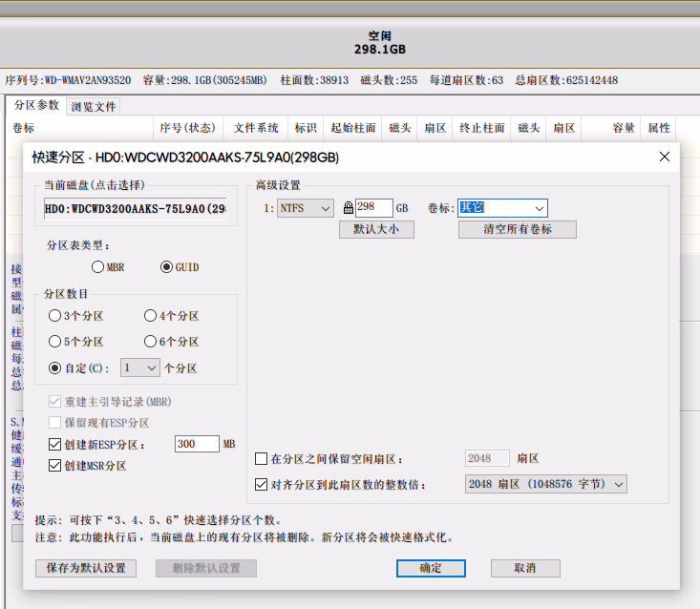This screenshot has width=700, height=609.
Task: Toggle the 创建MSR分区 checkbox
Action: click(55, 466)
